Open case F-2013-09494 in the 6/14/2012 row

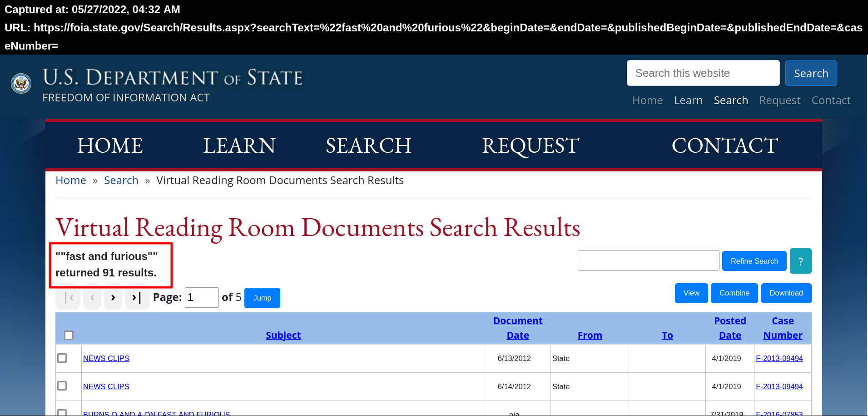click(x=779, y=386)
